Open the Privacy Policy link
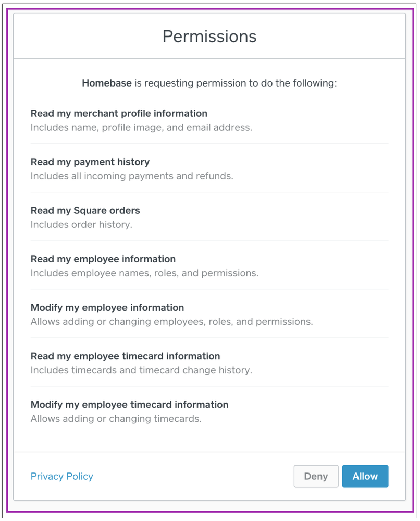Screen dimensions: 420x521 point(61,476)
